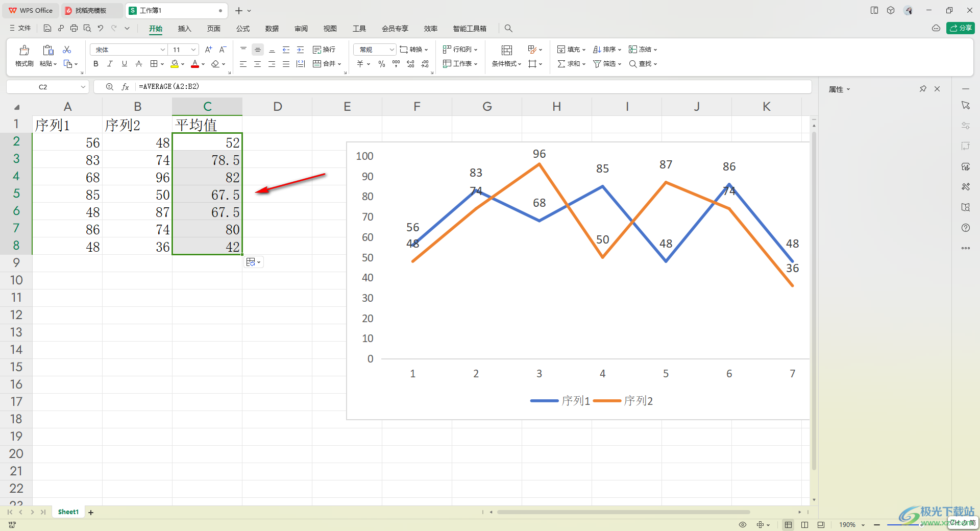Set vertical middle alignment
The height and width of the screenshot is (531, 980).
click(258, 50)
